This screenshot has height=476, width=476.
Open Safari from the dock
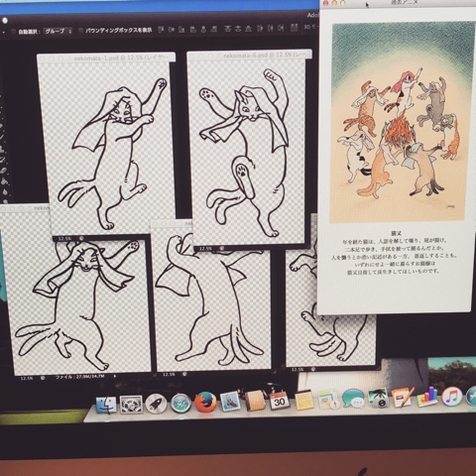180,403
